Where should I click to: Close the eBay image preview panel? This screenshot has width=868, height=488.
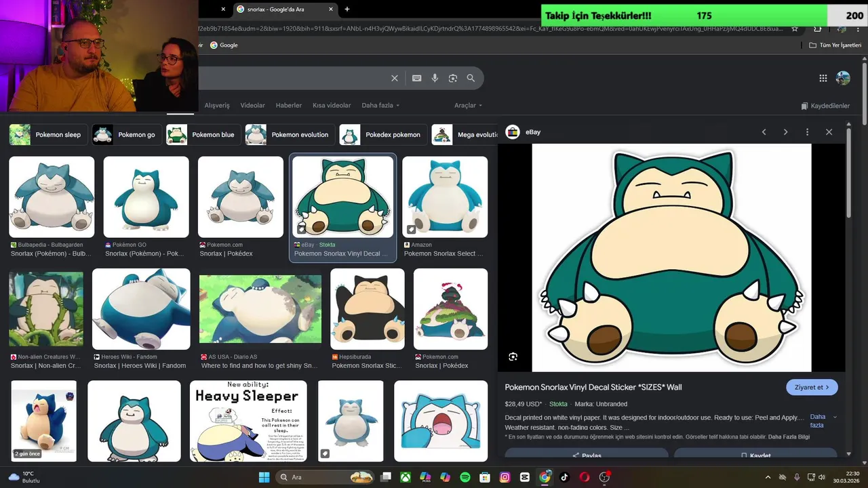829,132
